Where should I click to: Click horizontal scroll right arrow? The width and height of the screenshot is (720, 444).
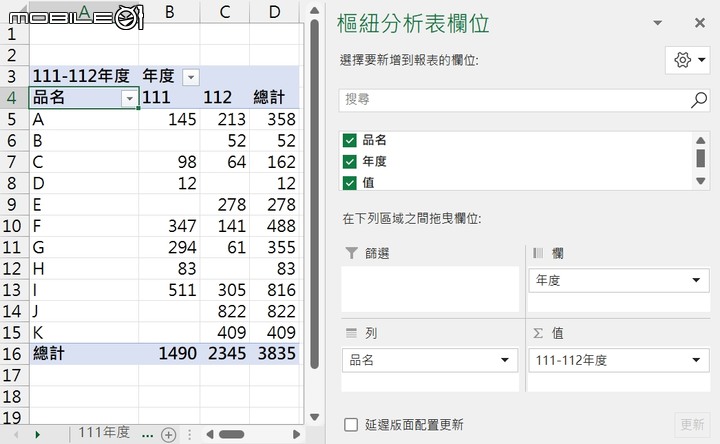(x=296, y=434)
